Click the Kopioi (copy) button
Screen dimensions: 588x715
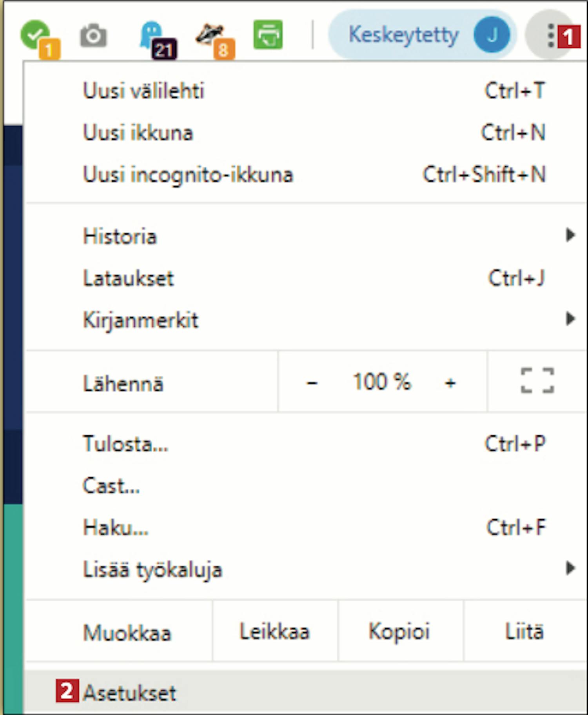click(x=399, y=631)
